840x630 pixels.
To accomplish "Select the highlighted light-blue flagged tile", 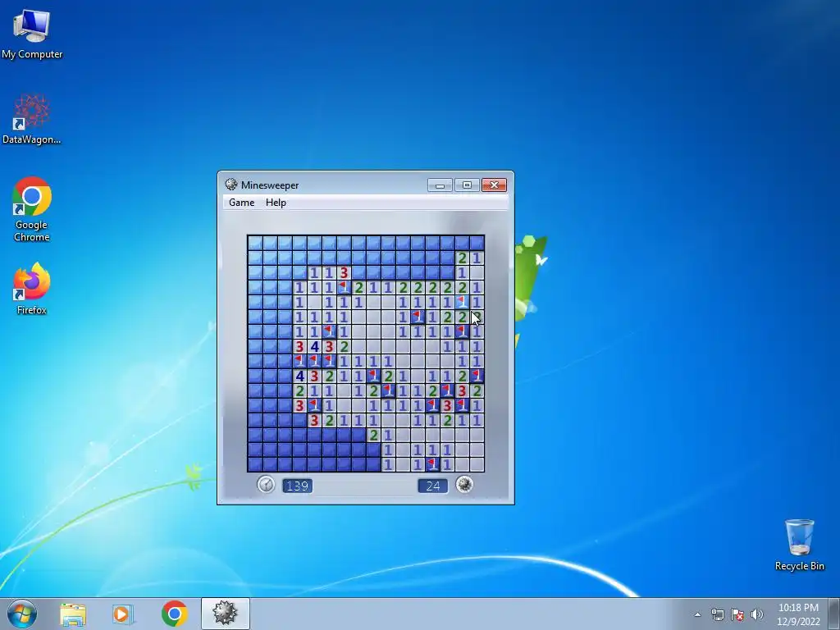I will point(463,302).
